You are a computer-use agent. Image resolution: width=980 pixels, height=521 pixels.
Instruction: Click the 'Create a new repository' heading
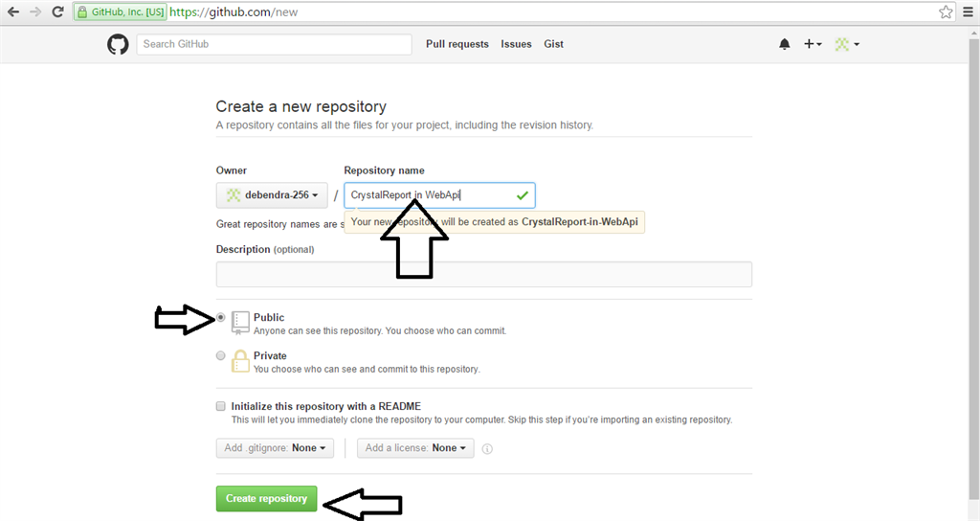pos(301,107)
